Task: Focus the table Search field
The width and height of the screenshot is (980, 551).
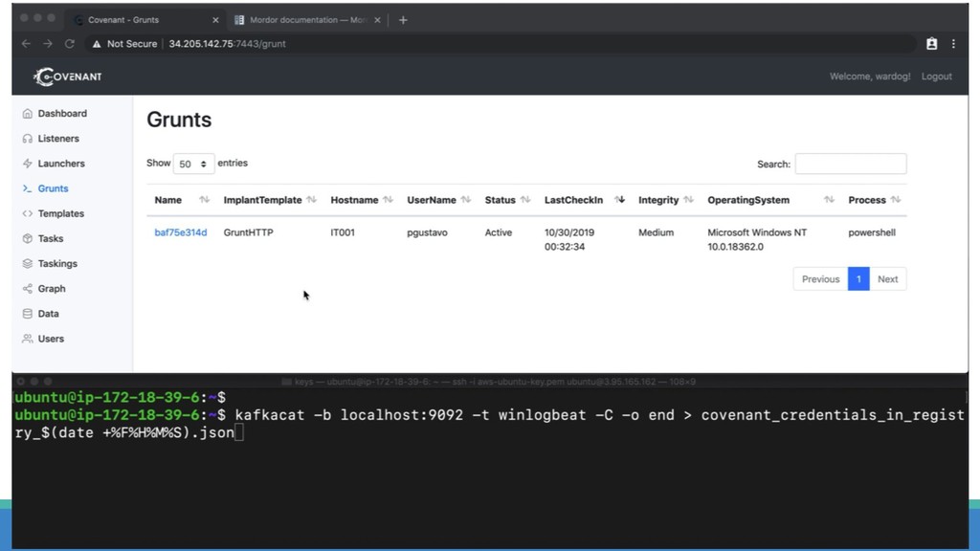Action: [850, 164]
